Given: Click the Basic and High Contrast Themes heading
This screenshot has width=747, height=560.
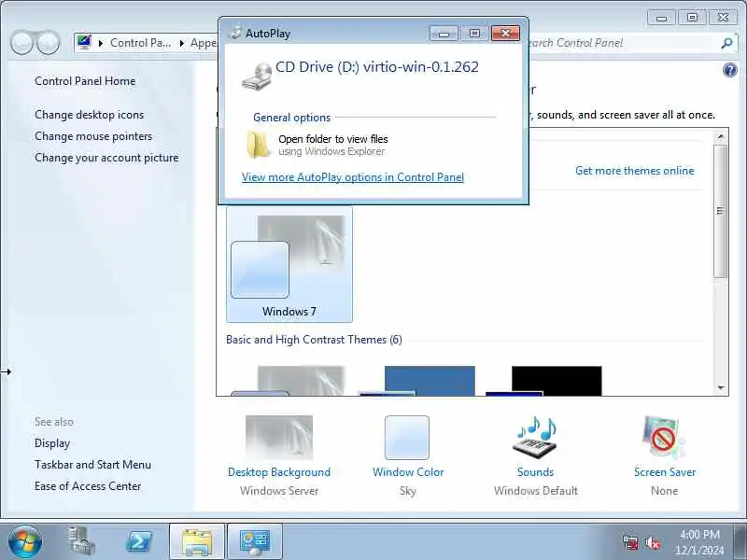Looking at the screenshot, I should [314, 340].
